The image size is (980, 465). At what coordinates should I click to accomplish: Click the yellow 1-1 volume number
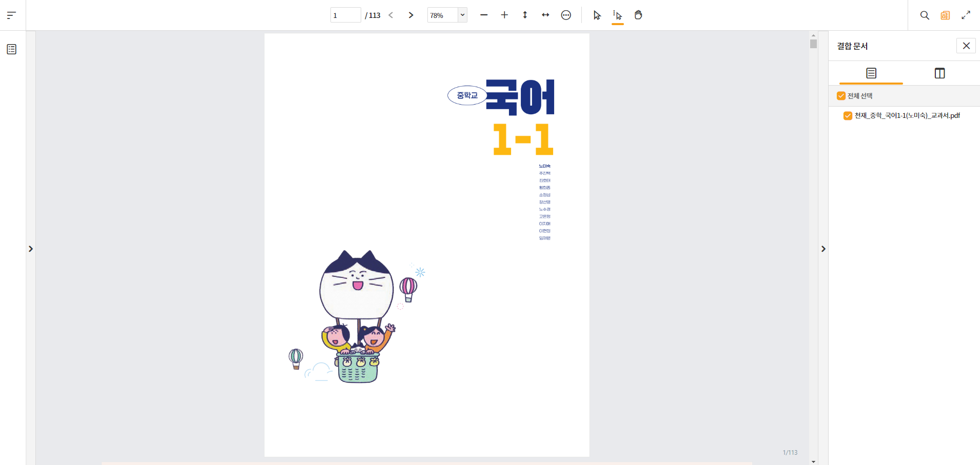tap(523, 139)
